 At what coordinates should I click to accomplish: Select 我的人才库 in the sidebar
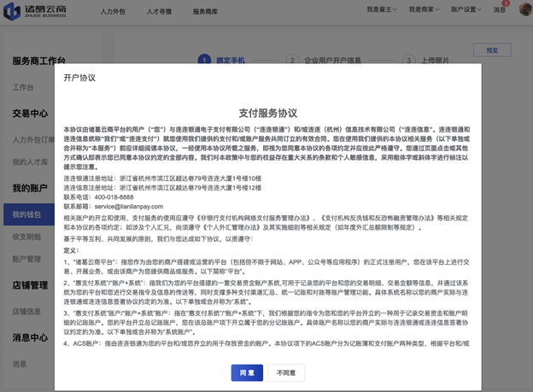[30, 162]
